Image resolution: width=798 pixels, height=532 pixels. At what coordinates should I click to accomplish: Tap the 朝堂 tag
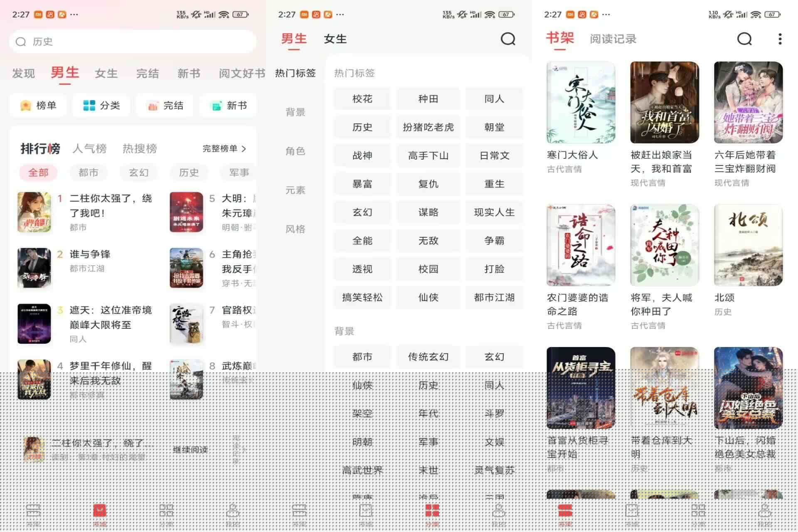pos(494,127)
